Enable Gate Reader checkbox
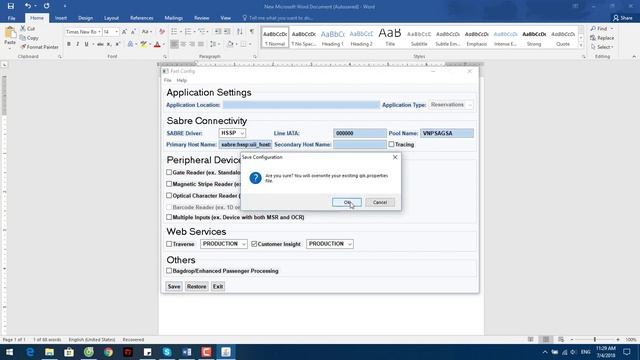640x360 pixels. click(169, 173)
